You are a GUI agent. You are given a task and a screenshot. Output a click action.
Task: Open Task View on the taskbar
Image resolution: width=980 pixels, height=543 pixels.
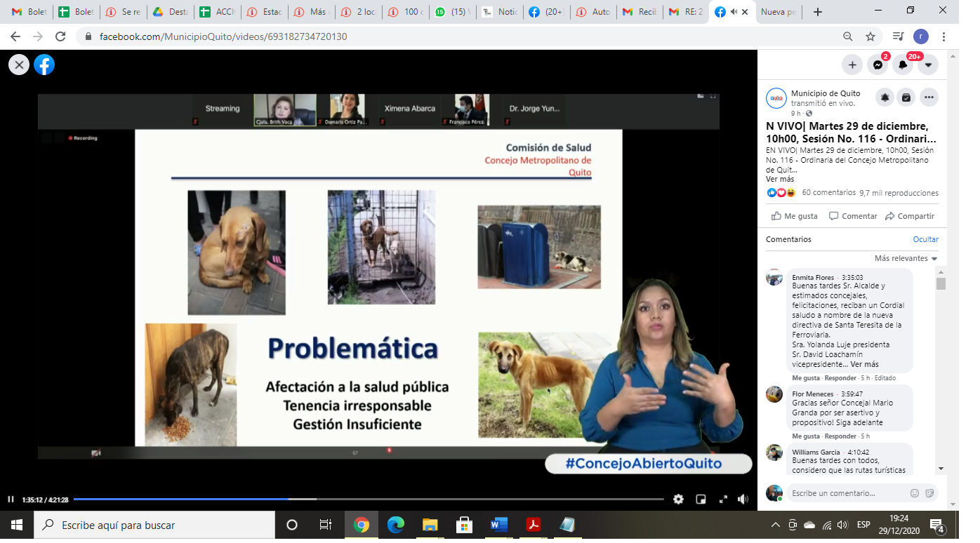coord(325,525)
